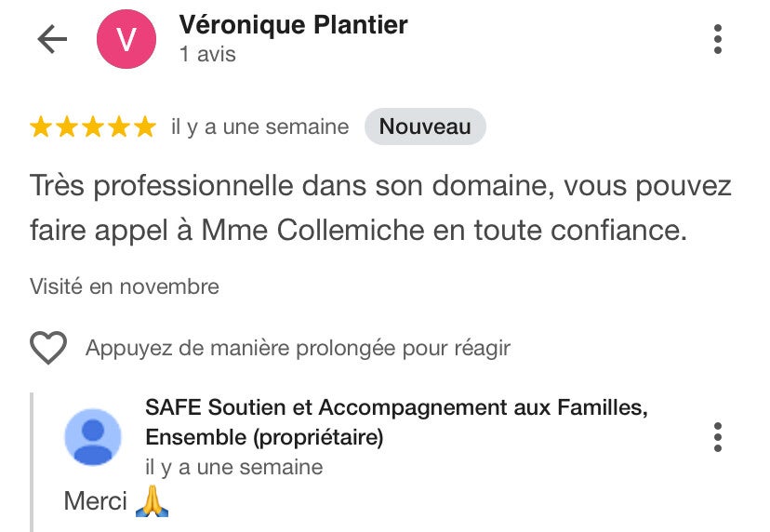Go back using the left arrow
This screenshot has width=770, height=532.
tap(52, 39)
